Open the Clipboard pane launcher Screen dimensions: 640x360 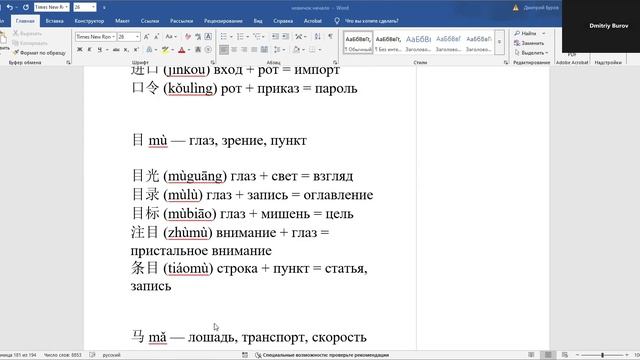(x=68, y=62)
